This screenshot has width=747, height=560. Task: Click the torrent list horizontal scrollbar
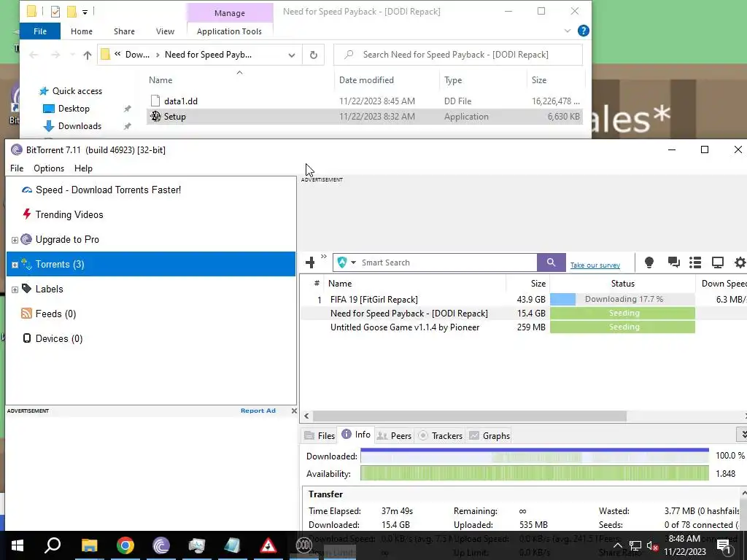coord(469,416)
